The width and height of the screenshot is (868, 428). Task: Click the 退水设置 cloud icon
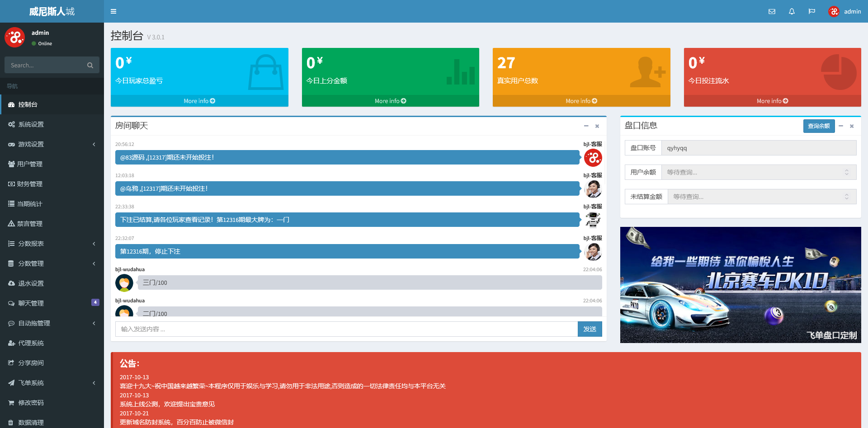coord(11,283)
